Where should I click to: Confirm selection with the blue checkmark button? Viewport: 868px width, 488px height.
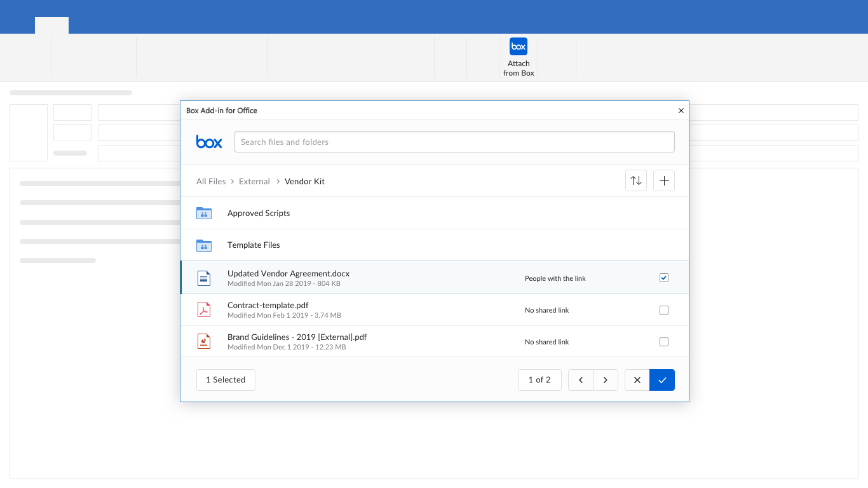pyautogui.click(x=662, y=380)
